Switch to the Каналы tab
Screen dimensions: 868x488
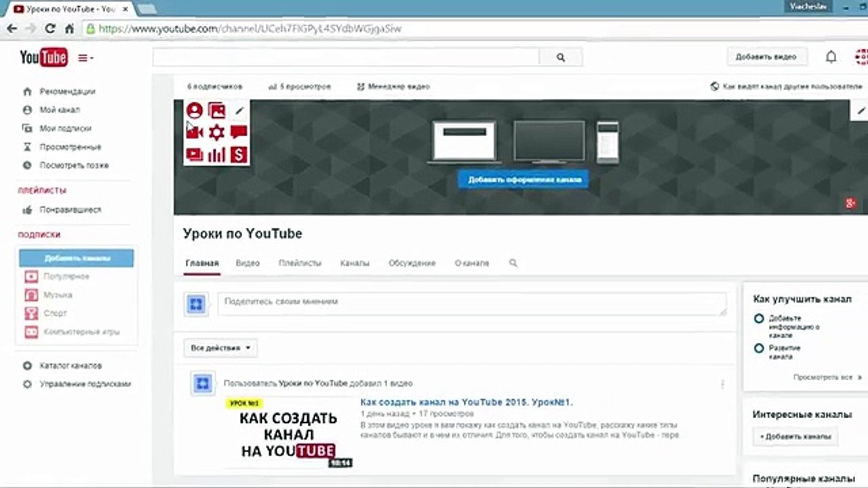pyautogui.click(x=355, y=263)
